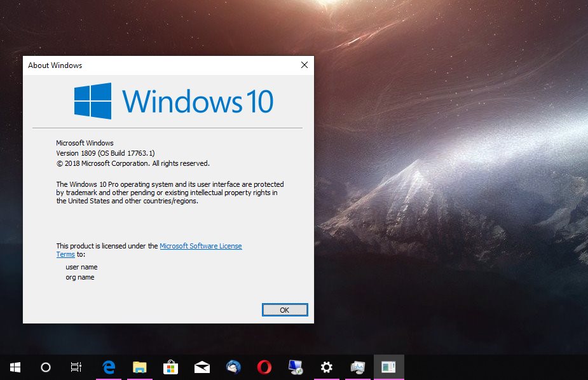Open the Microsoft Software License Terms link
Screen dimensions: 588x380
[x=201, y=246]
